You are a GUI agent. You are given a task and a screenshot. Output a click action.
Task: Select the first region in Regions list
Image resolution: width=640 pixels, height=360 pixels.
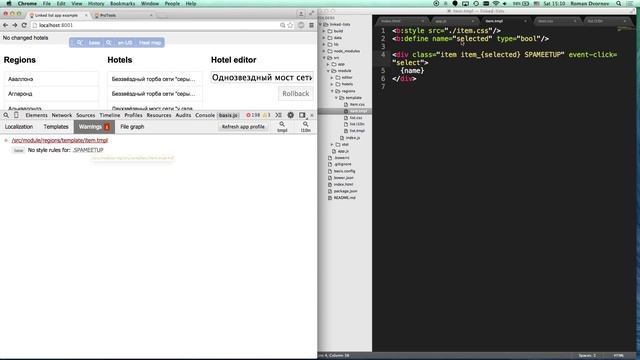coord(51,79)
